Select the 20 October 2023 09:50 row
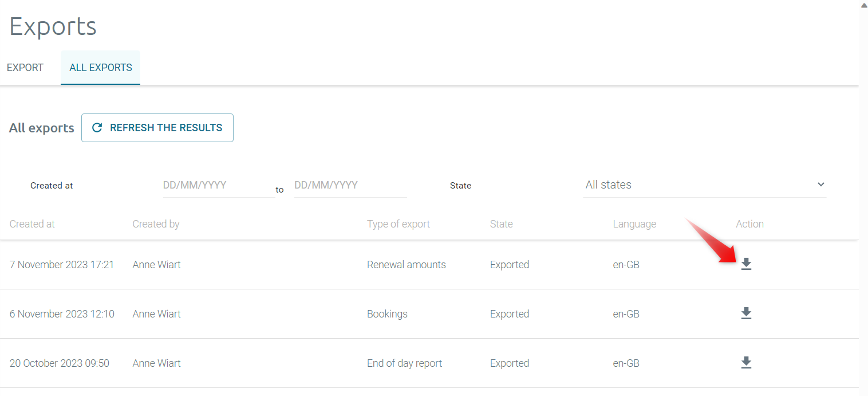This screenshot has height=396, width=868. (60, 363)
